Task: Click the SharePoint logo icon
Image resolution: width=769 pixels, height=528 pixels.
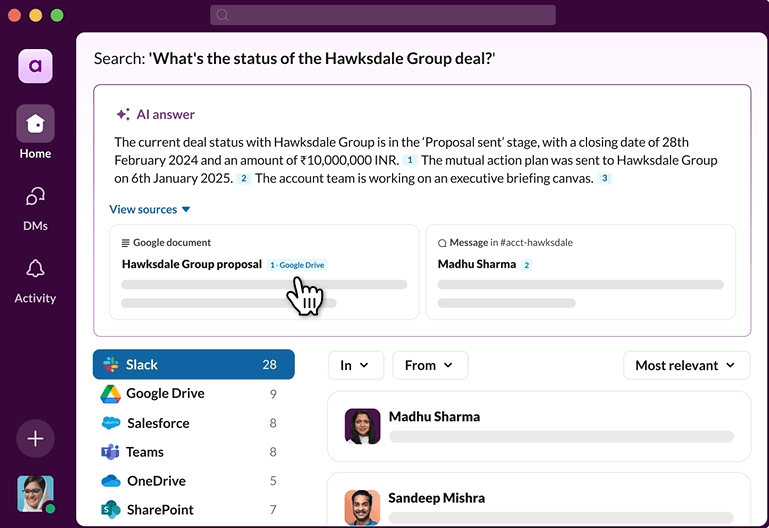Action: tap(111, 509)
